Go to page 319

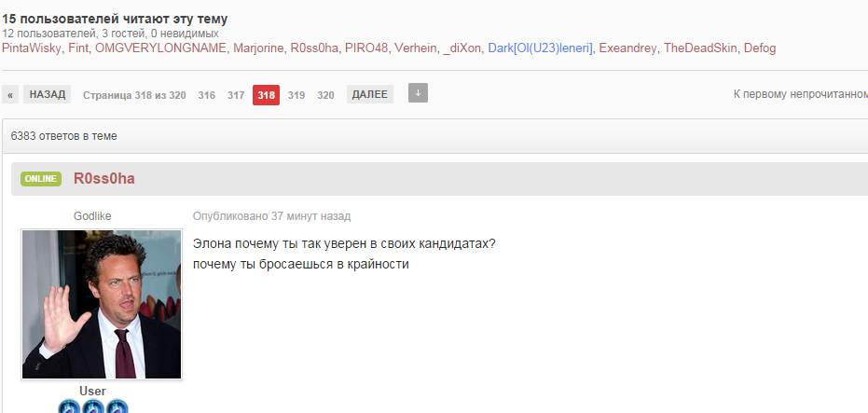[296, 95]
